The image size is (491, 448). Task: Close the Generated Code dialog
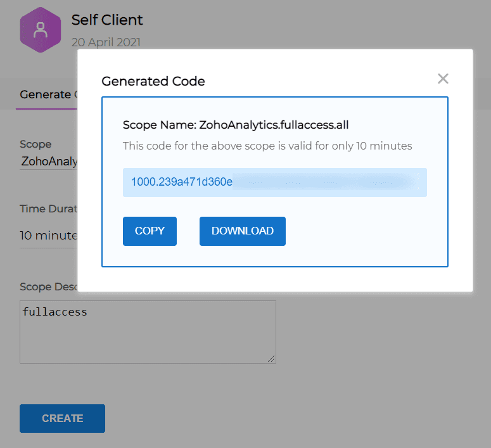443,79
